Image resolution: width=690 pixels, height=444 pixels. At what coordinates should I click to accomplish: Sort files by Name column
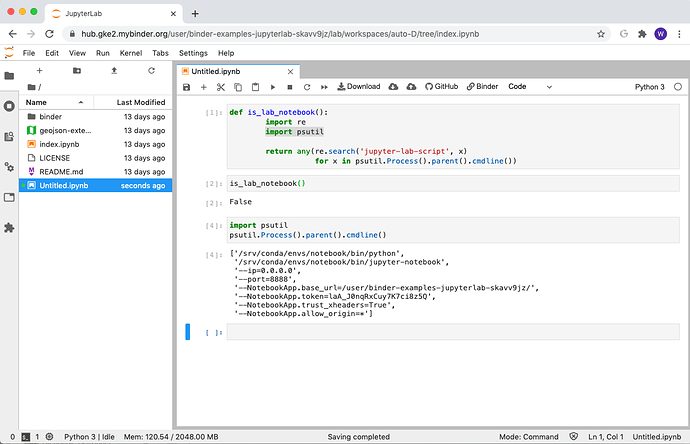tap(56, 102)
